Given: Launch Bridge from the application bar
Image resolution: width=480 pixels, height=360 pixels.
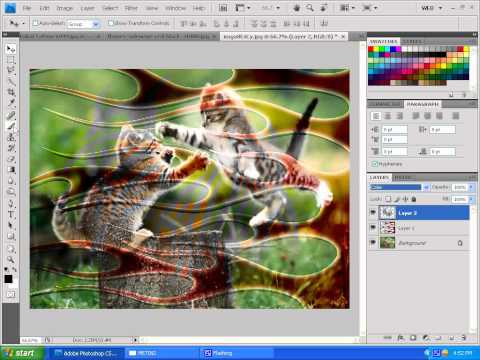Looking at the screenshot, I should [x=223, y=8].
